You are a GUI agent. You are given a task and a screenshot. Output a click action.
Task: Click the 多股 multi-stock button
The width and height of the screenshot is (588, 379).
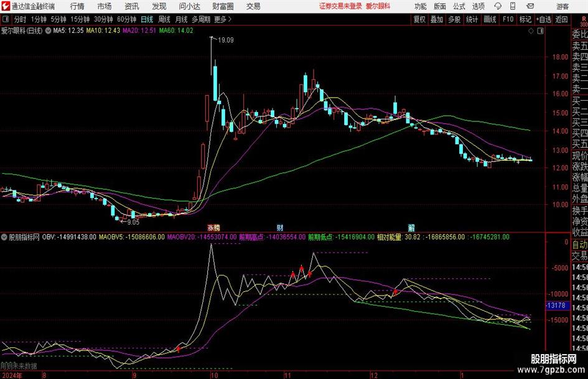coord(454,19)
